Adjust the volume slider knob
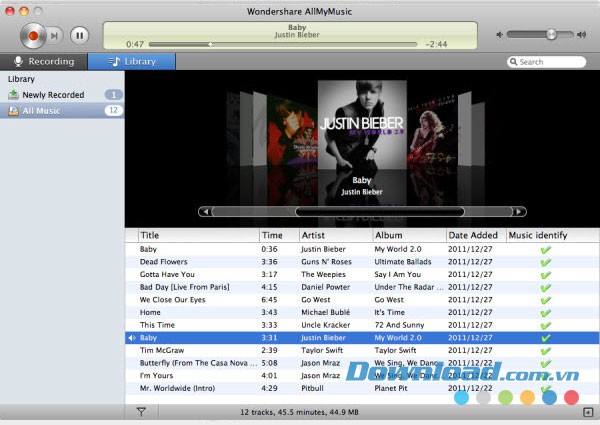The width and height of the screenshot is (600, 425). click(551, 34)
